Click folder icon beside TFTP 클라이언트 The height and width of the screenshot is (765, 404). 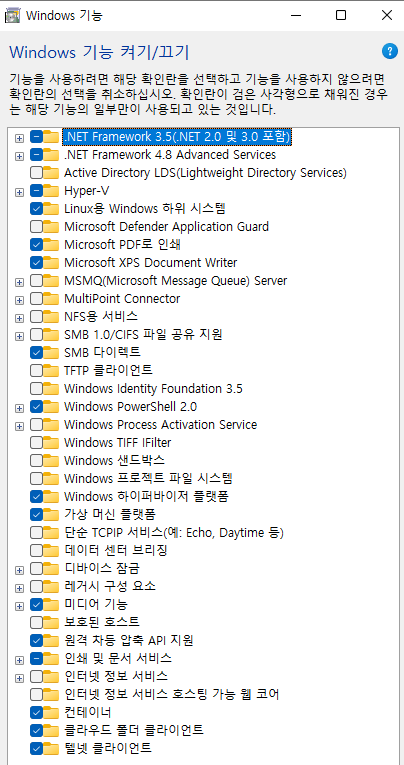point(50,371)
